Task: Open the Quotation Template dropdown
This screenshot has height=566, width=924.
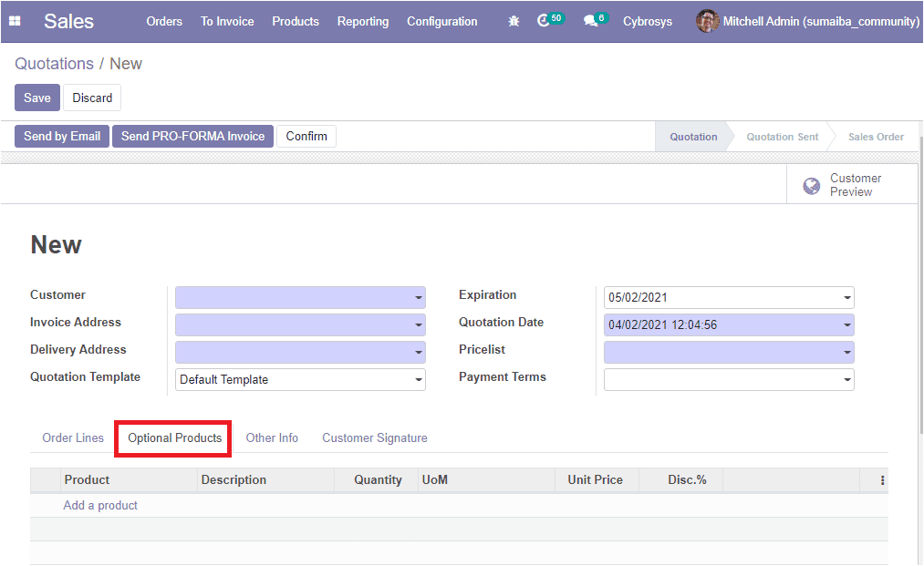Action: [x=419, y=380]
